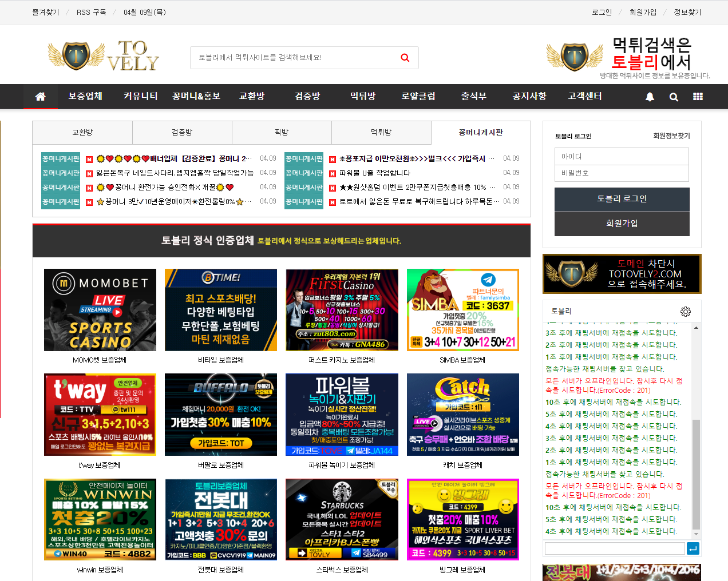Open 커뮤니티 menu

click(141, 96)
